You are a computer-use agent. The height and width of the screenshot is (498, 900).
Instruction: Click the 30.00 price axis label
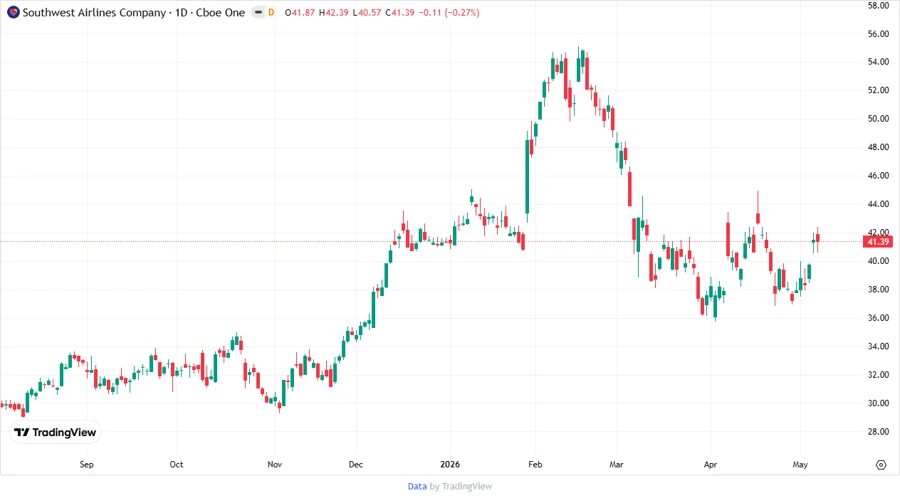(878, 403)
